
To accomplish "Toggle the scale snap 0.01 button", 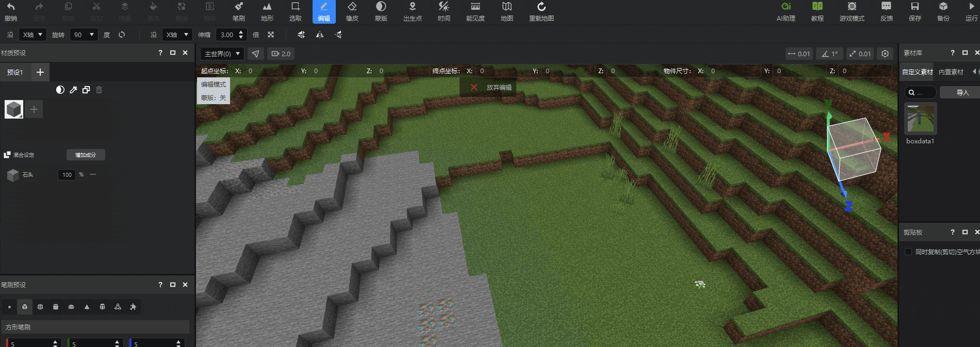I will point(860,54).
